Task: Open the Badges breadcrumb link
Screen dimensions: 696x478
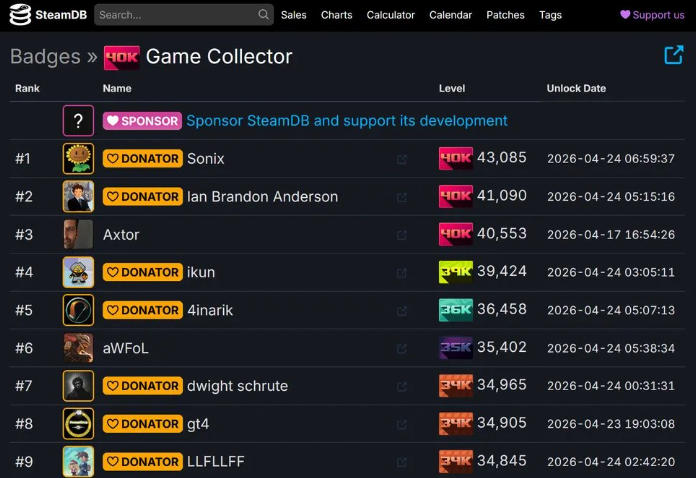Action: coord(45,56)
